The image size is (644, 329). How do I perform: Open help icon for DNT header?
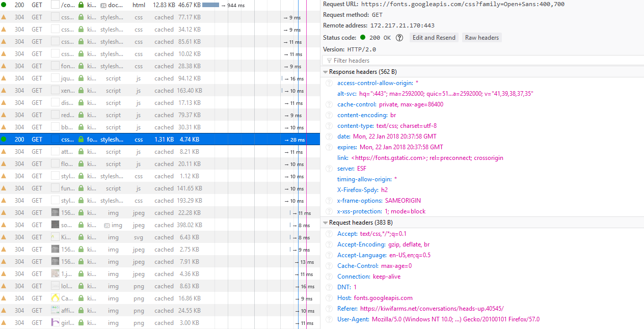tap(329, 287)
